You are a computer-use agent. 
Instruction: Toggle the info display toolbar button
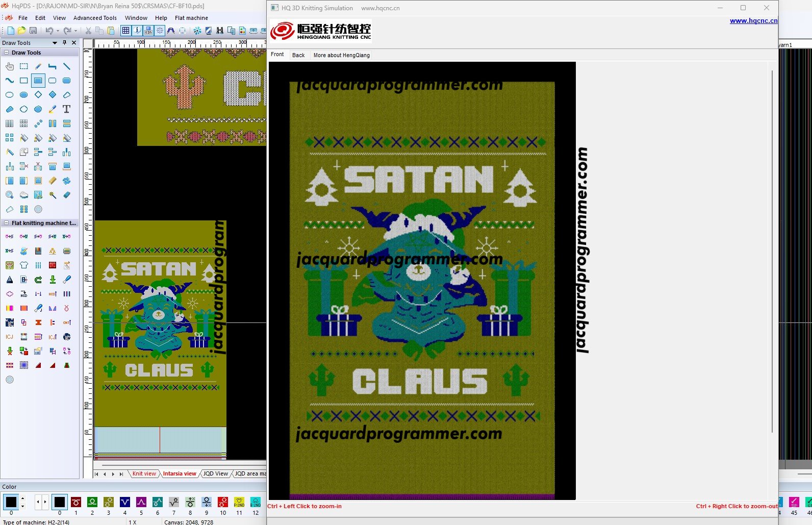pyautogui.click(x=137, y=31)
